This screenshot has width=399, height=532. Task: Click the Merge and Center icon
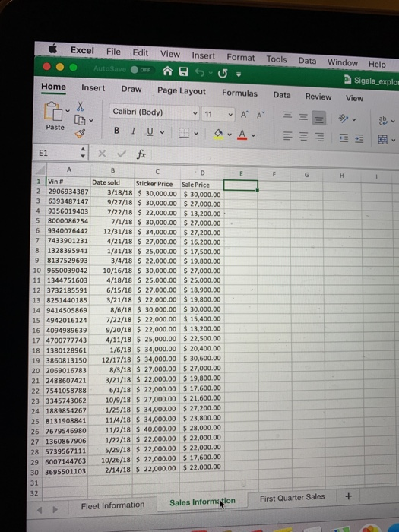[x=383, y=139]
